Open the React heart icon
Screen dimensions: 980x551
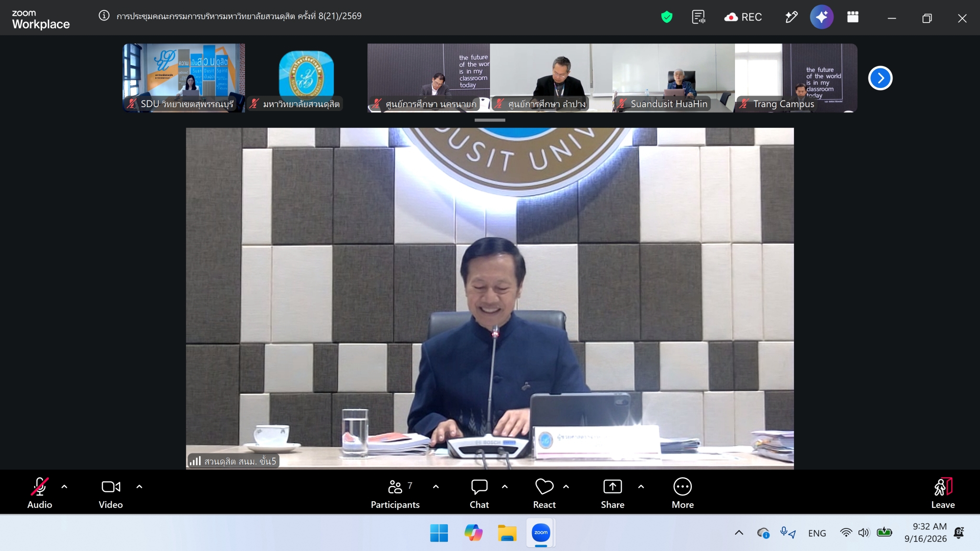(x=544, y=493)
